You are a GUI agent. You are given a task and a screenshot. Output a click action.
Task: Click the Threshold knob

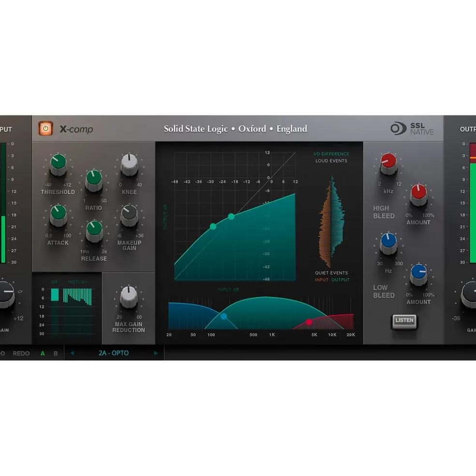[58, 164]
